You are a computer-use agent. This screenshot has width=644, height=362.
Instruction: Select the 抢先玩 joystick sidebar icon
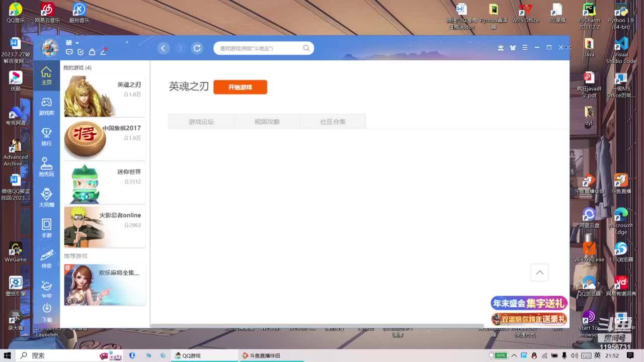[46, 167]
